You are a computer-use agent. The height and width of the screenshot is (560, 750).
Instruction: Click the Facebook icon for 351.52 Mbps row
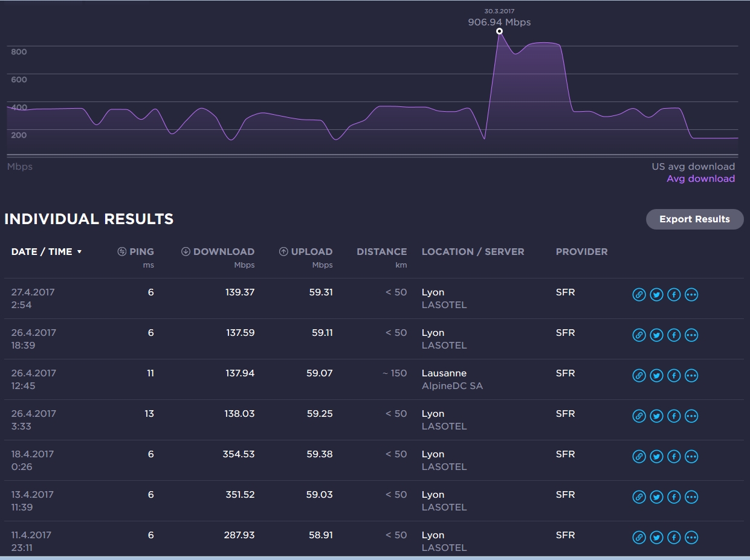click(x=674, y=497)
